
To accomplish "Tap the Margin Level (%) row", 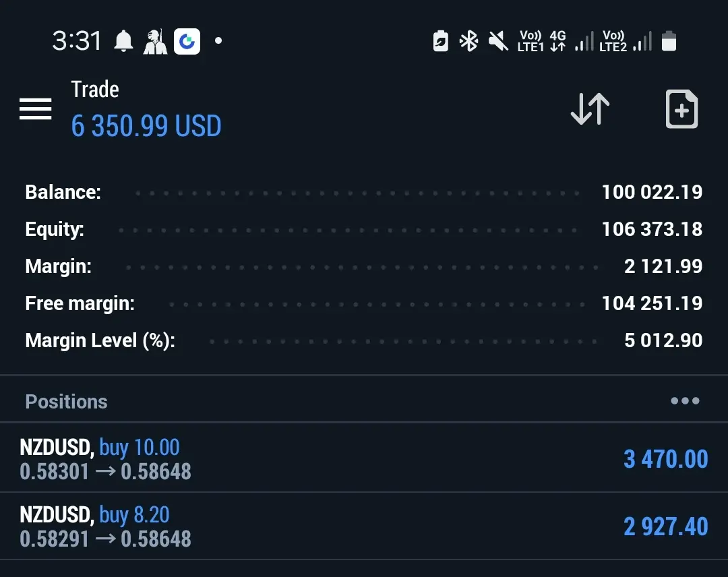I will pos(364,340).
